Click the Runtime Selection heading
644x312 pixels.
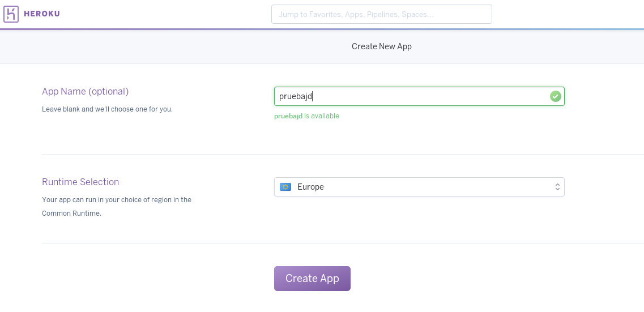click(80, 182)
